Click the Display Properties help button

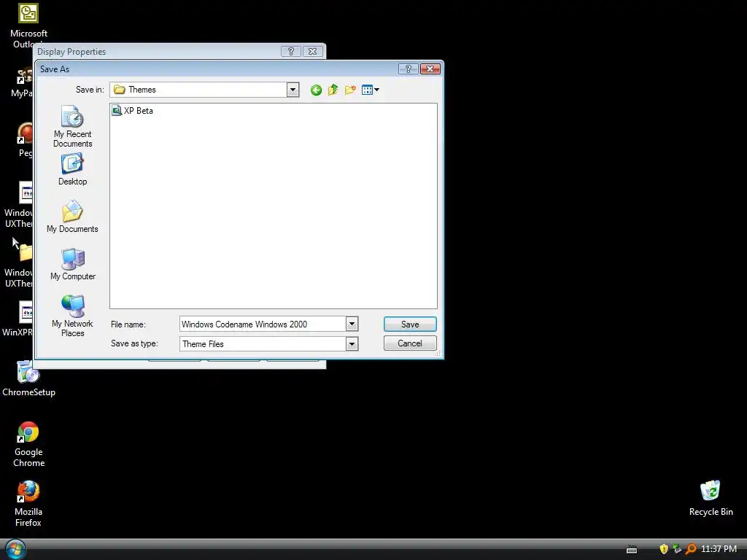point(290,52)
